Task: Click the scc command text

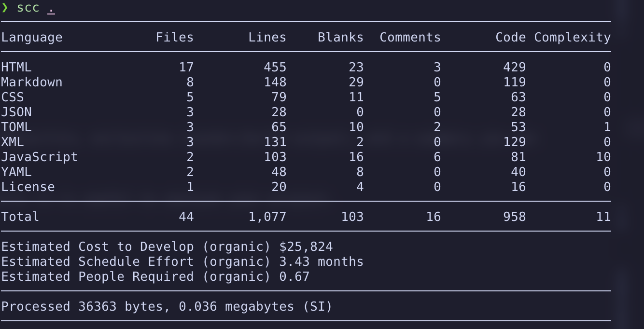Action: [x=28, y=8]
